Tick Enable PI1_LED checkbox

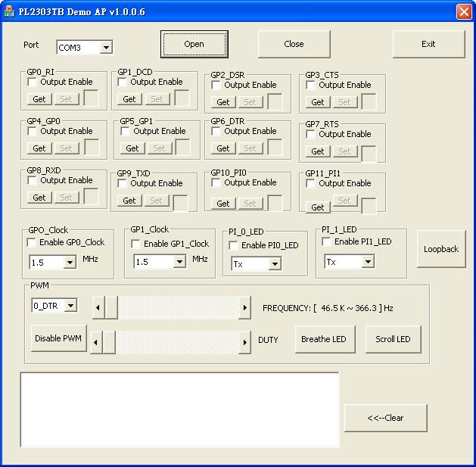tap(326, 241)
